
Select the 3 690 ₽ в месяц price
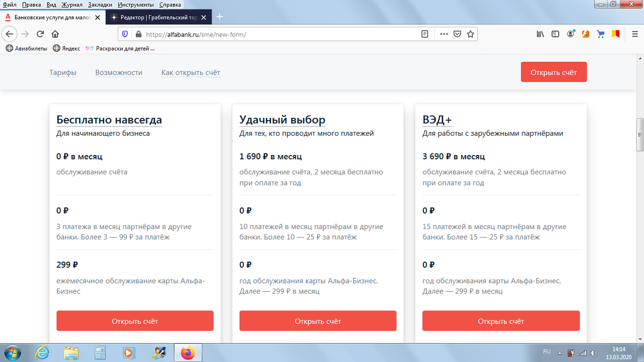point(453,157)
